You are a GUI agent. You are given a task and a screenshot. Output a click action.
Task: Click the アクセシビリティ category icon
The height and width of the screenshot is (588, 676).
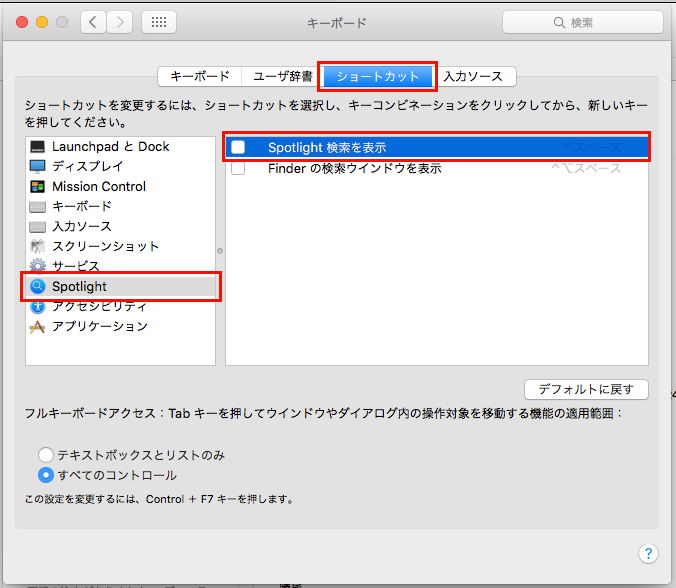click(x=38, y=306)
